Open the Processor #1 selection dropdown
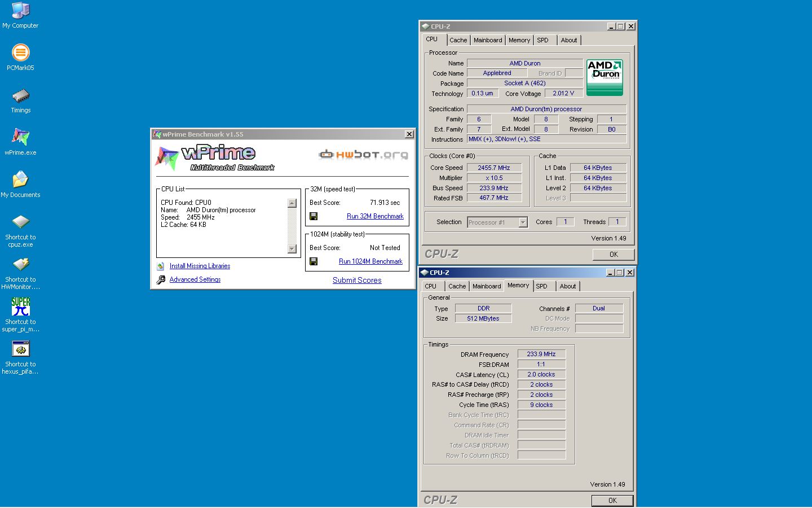This screenshot has width=812, height=508. (523, 222)
